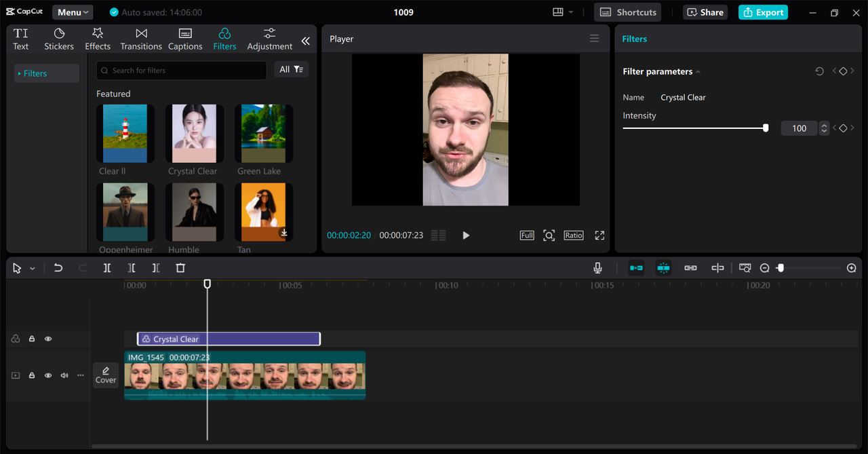Click the Ratio button

click(574, 235)
